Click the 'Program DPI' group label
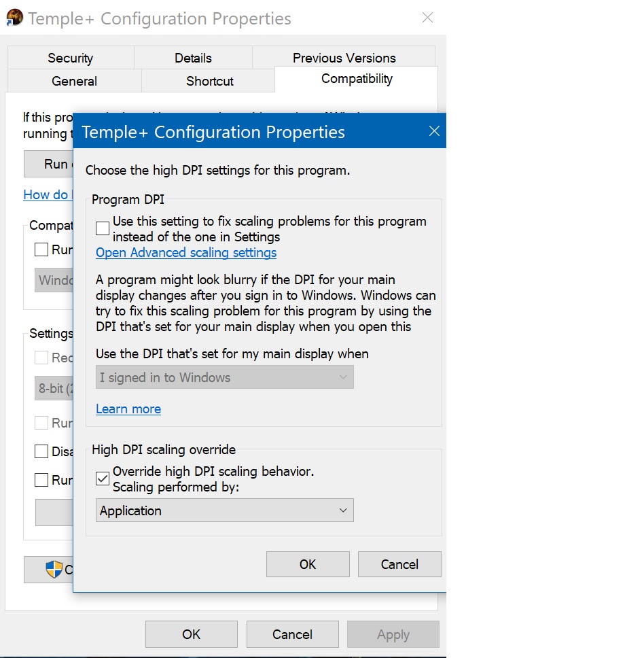The height and width of the screenshot is (658, 644). (128, 199)
